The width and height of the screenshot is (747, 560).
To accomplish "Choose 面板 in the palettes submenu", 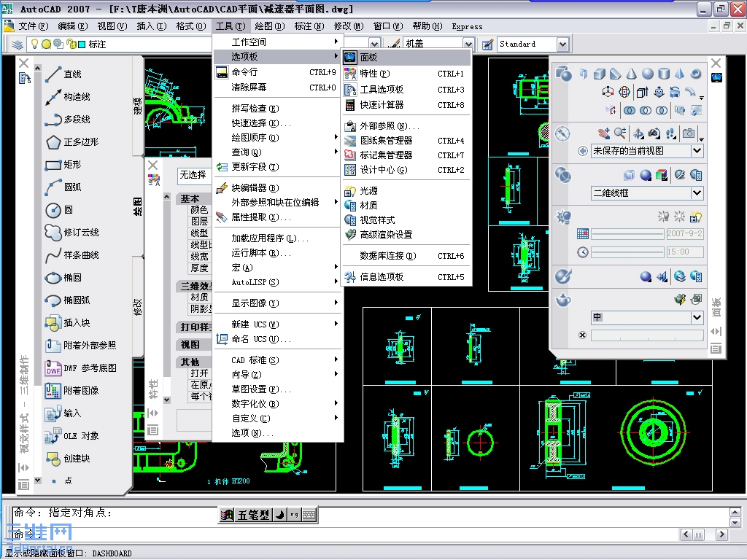I will pos(406,57).
